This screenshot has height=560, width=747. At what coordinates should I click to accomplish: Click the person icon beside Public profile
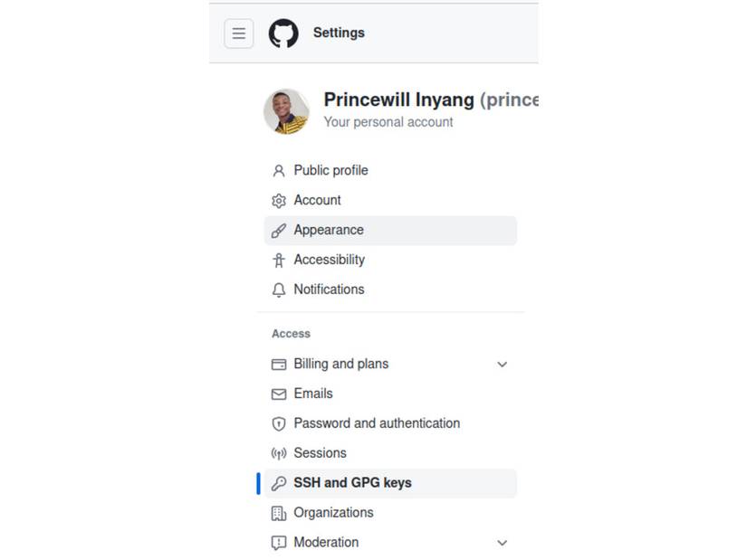tap(279, 171)
